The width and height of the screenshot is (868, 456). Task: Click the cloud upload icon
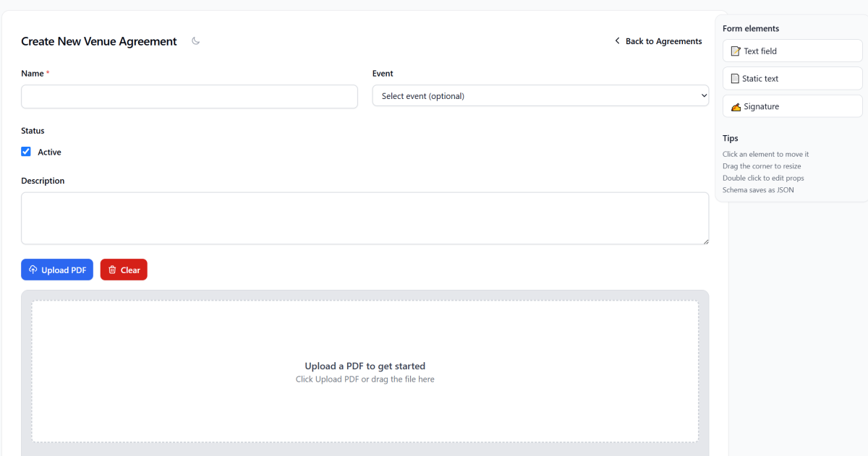point(33,270)
